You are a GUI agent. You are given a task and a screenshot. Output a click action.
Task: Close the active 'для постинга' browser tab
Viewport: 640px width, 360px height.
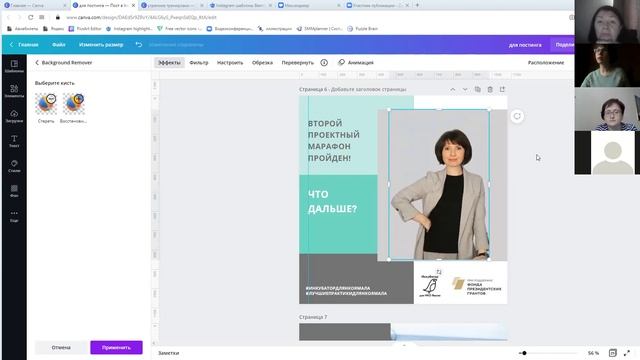tap(133, 5)
